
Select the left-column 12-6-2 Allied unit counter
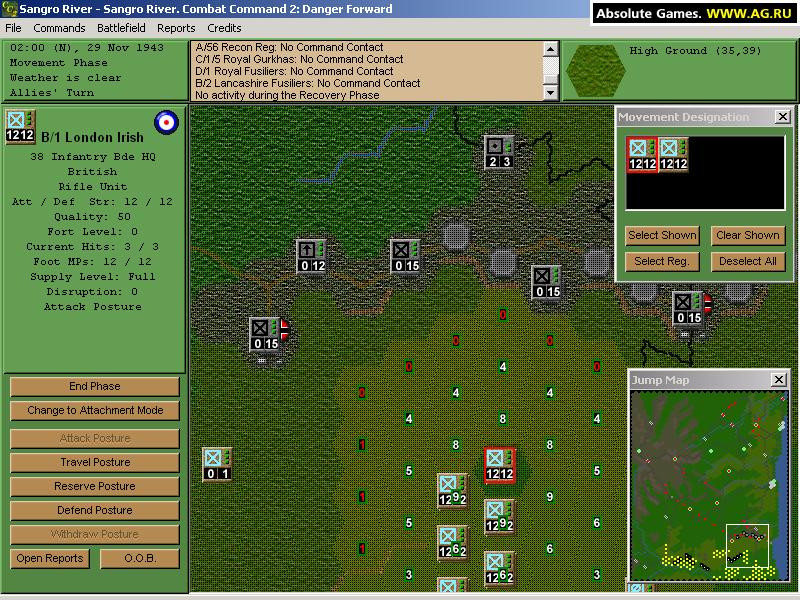[452, 543]
